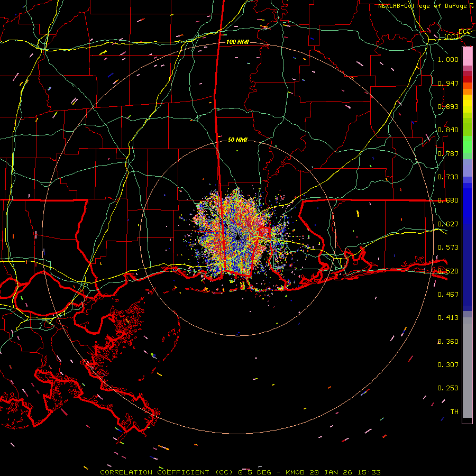Image resolution: width=476 pixels, height=476 pixels.
Task: Click the "100 NMI" range ring label
Action: pyautogui.click(x=237, y=42)
